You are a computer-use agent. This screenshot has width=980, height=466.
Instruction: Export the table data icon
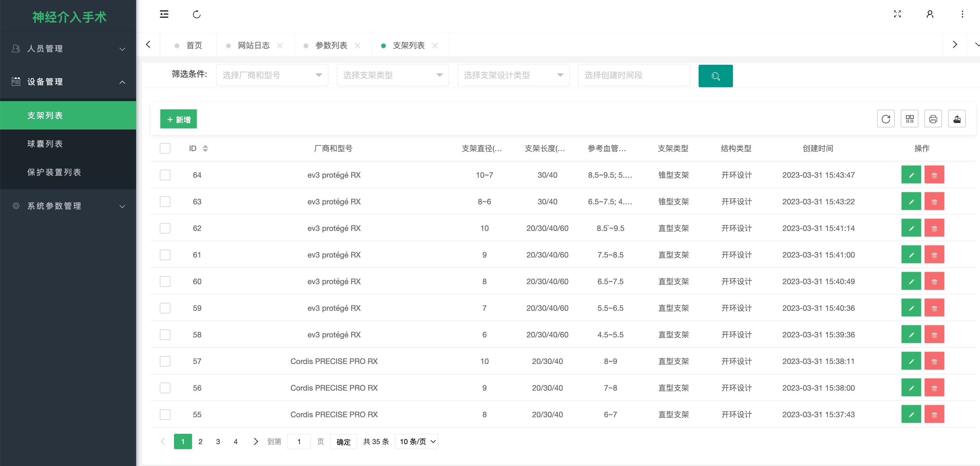point(957,119)
